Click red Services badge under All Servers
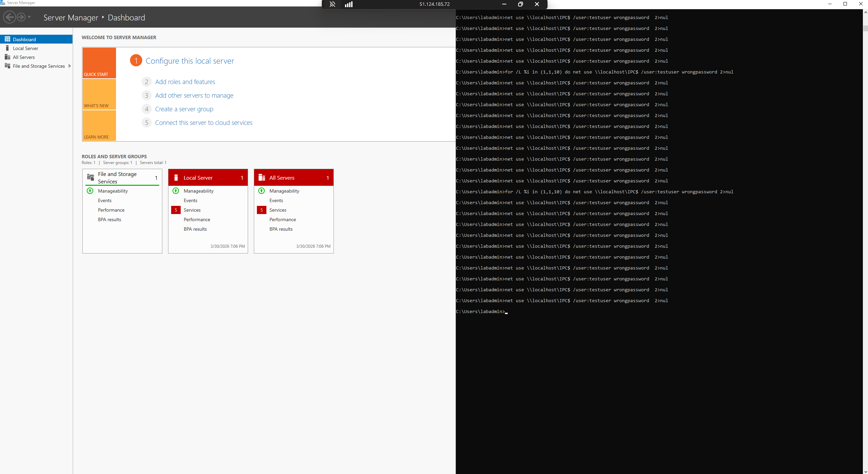The width and height of the screenshot is (868, 474). click(262, 210)
